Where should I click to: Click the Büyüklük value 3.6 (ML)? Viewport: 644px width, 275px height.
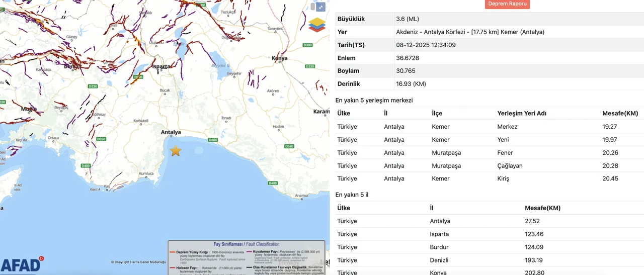(x=408, y=19)
